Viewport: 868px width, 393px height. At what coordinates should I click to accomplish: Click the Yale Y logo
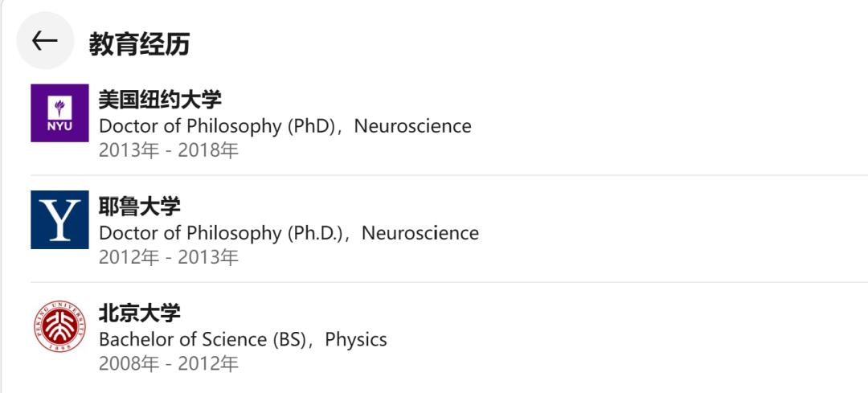(x=59, y=219)
